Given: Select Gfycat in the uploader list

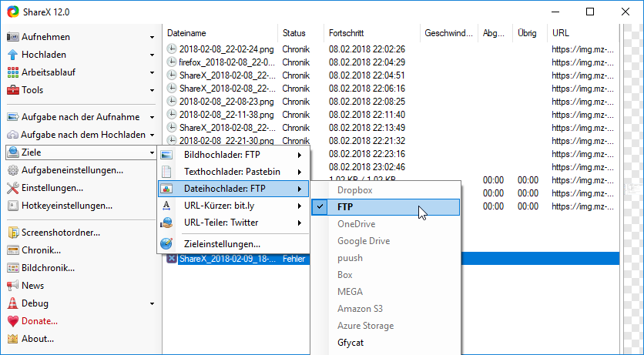Looking at the screenshot, I should point(351,343).
